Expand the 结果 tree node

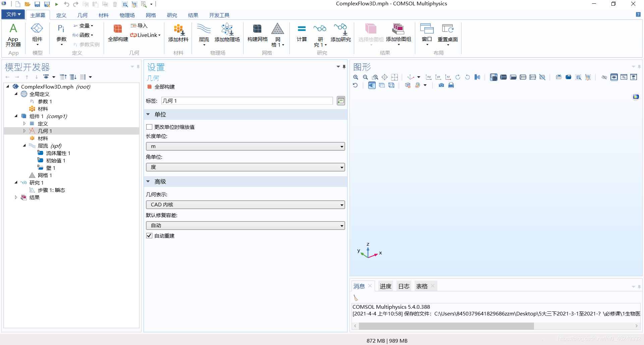click(x=16, y=197)
